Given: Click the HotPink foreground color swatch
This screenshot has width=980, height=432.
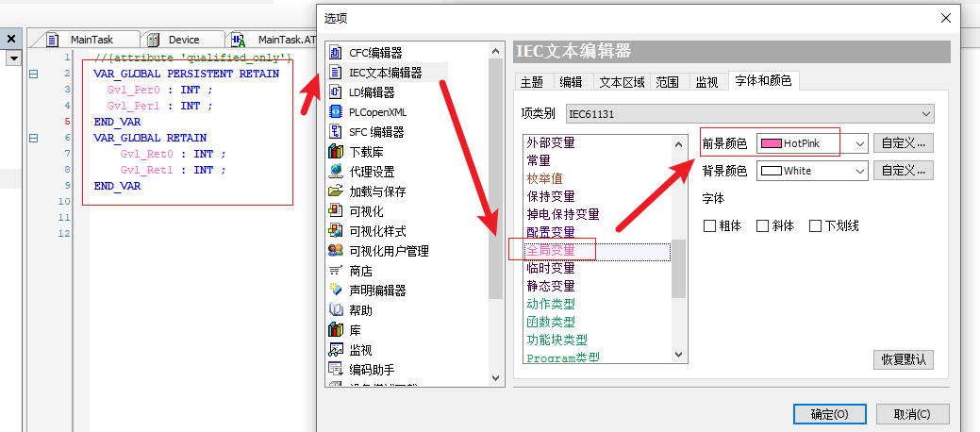Looking at the screenshot, I should [771, 143].
